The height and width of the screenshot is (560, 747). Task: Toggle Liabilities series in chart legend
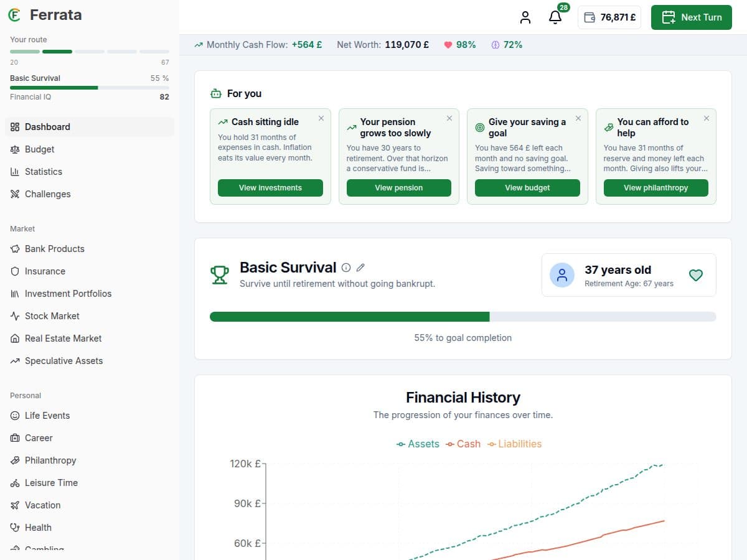click(x=514, y=444)
